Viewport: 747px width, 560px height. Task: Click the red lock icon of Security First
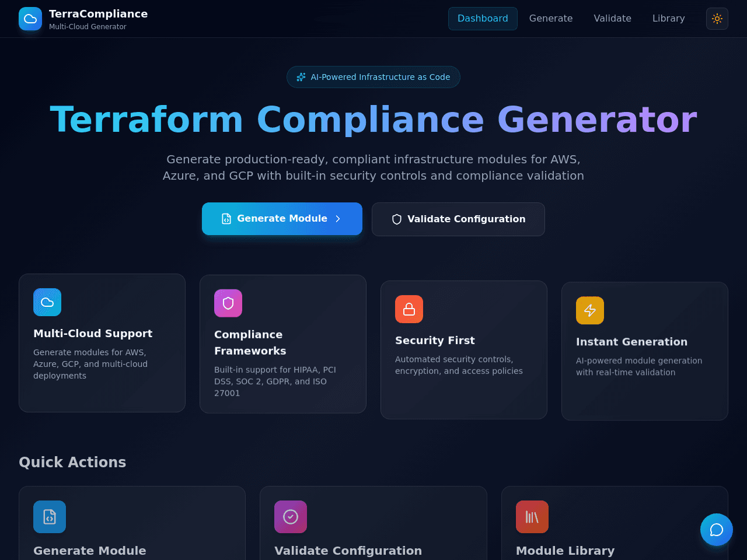click(409, 309)
